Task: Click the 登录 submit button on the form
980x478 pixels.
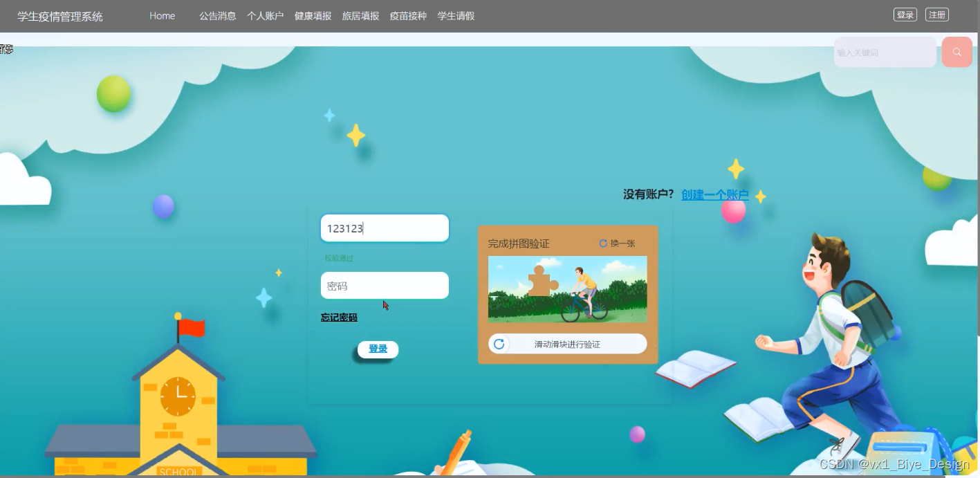Action: (x=378, y=349)
